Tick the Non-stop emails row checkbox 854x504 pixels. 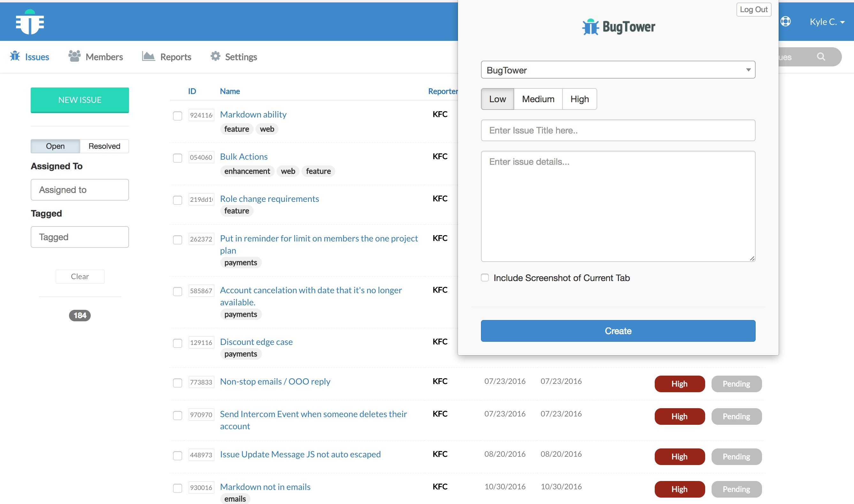178,383
